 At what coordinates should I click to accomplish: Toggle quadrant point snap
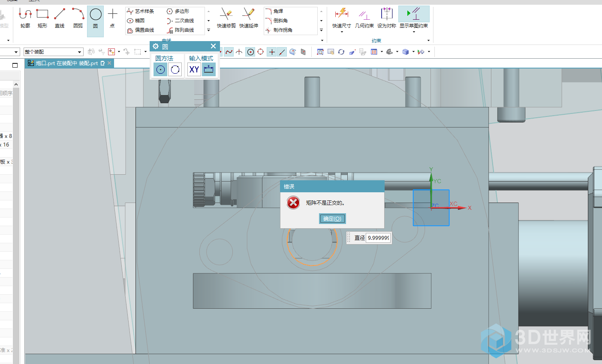pos(261,52)
